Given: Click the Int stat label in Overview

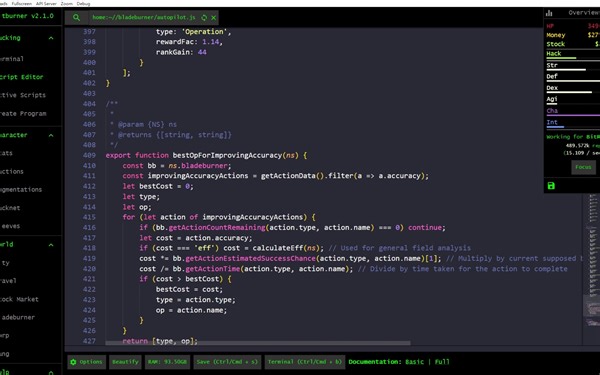Looking at the screenshot, I should (x=552, y=122).
